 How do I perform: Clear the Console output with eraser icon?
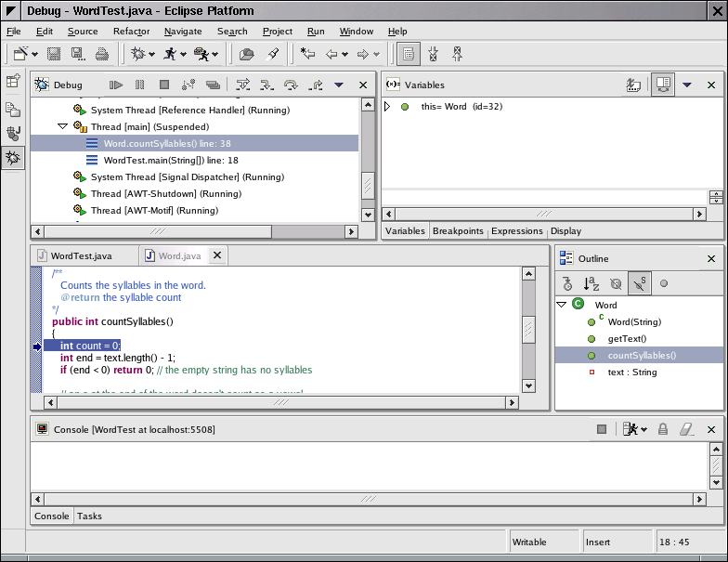[x=686, y=429]
